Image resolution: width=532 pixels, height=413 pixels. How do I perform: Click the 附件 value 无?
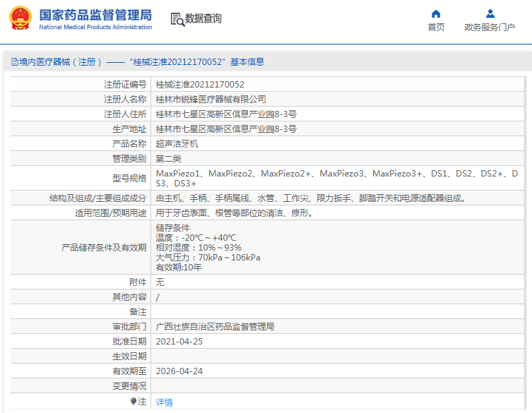[x=160, y=282]
